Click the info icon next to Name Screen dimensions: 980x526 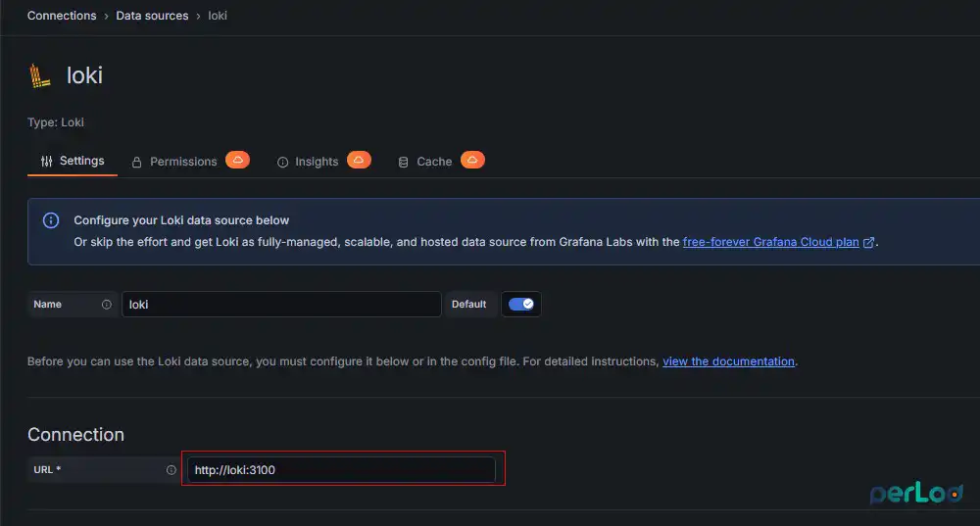[106, 305]
